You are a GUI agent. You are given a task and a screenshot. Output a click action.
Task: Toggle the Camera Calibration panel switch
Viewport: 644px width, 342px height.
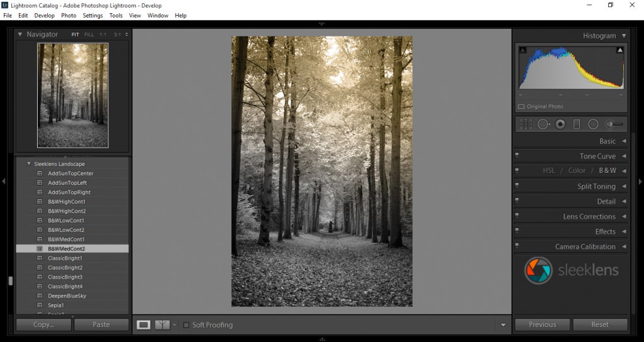point(517,246)
